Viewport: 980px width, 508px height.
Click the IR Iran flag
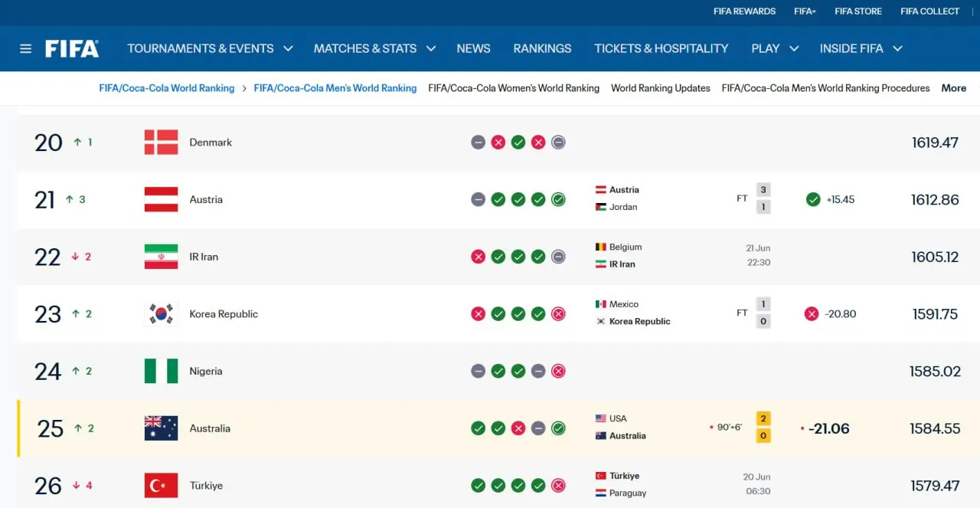tap(161, 257)
